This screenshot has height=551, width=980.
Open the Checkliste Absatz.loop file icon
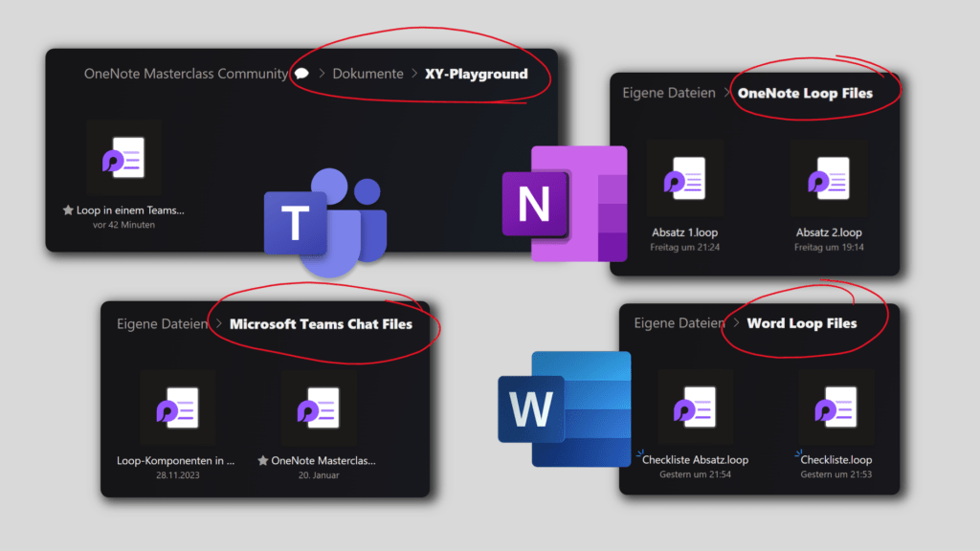(x=695, y=407)
